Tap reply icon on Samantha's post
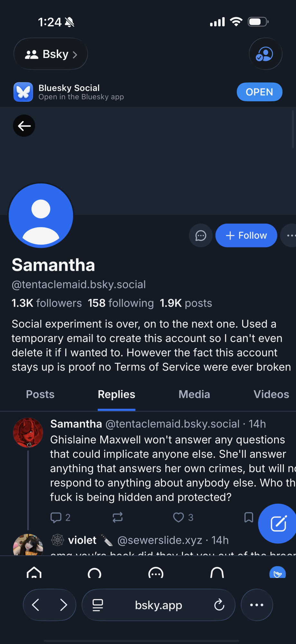 click(x=56, y=517)
